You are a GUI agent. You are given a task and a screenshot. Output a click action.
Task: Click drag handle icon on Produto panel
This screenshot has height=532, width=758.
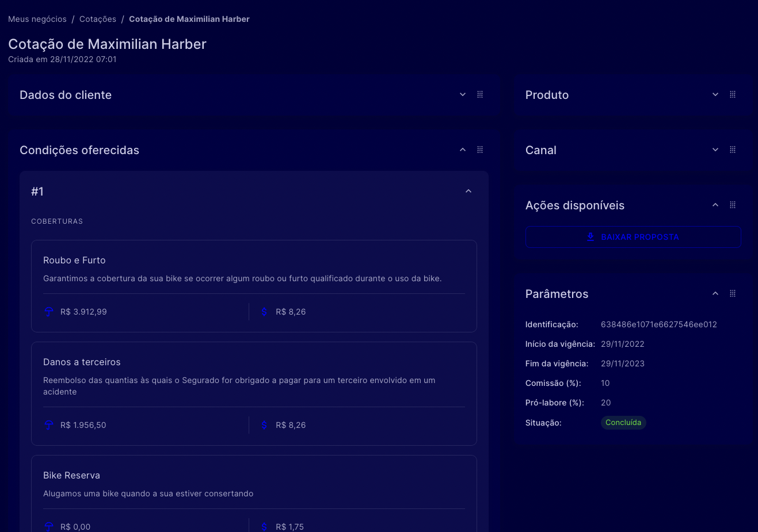tap(733, 94)
